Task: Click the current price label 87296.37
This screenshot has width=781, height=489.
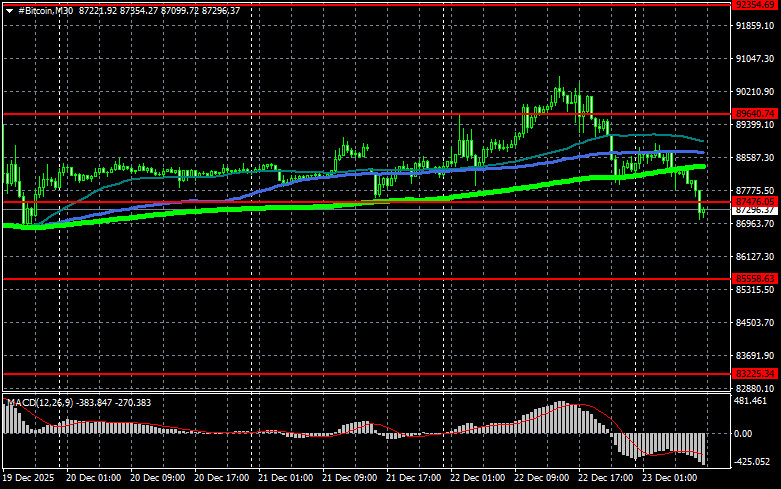Action: 755,211
